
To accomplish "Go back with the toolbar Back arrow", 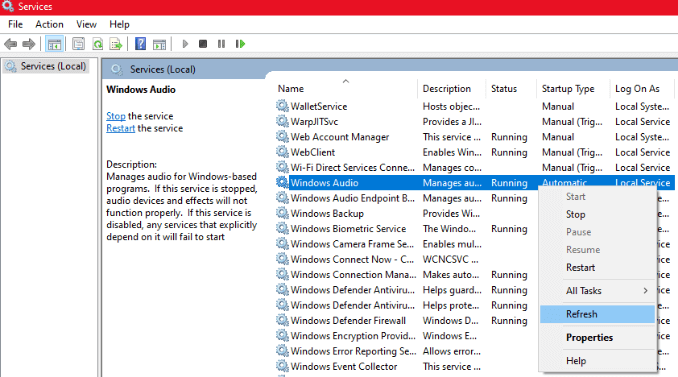I will [x=10, y=44].
